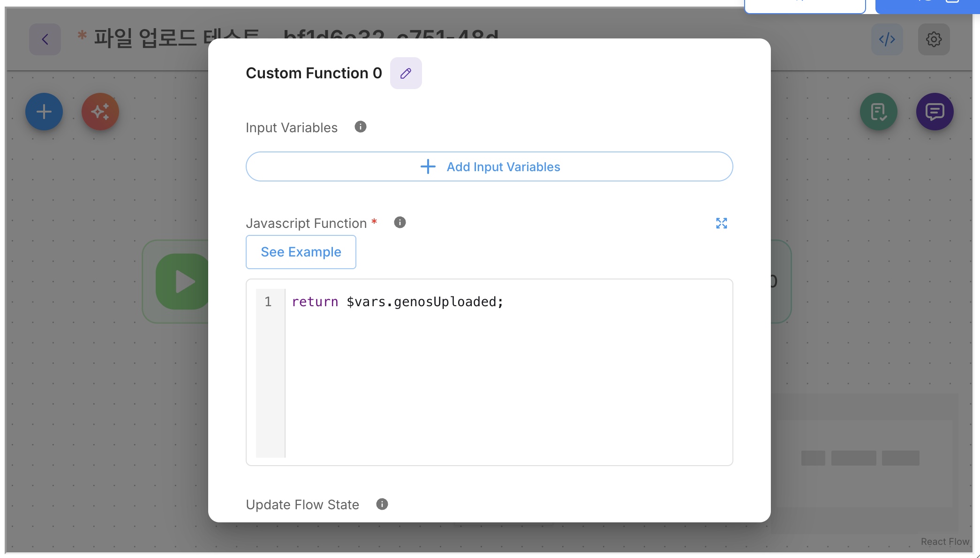Click the return statement code line
The image size is (980, 558).
tap(397, 302)
